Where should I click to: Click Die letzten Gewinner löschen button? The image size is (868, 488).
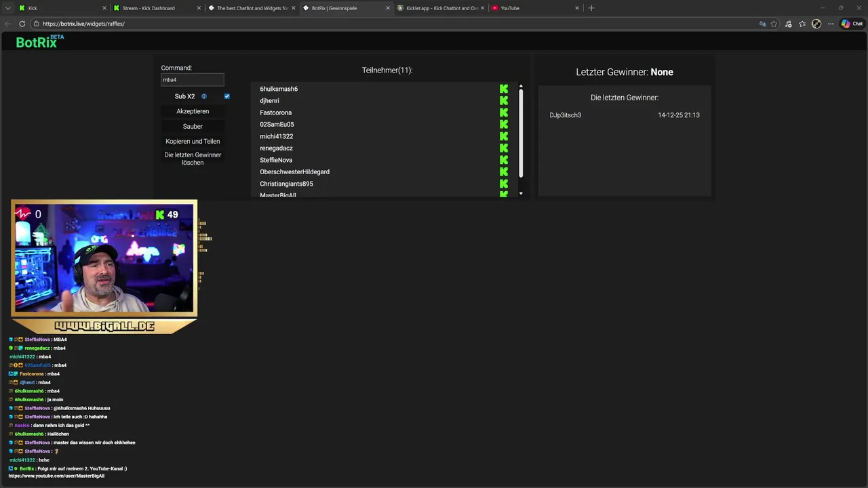tap(193, 159)
